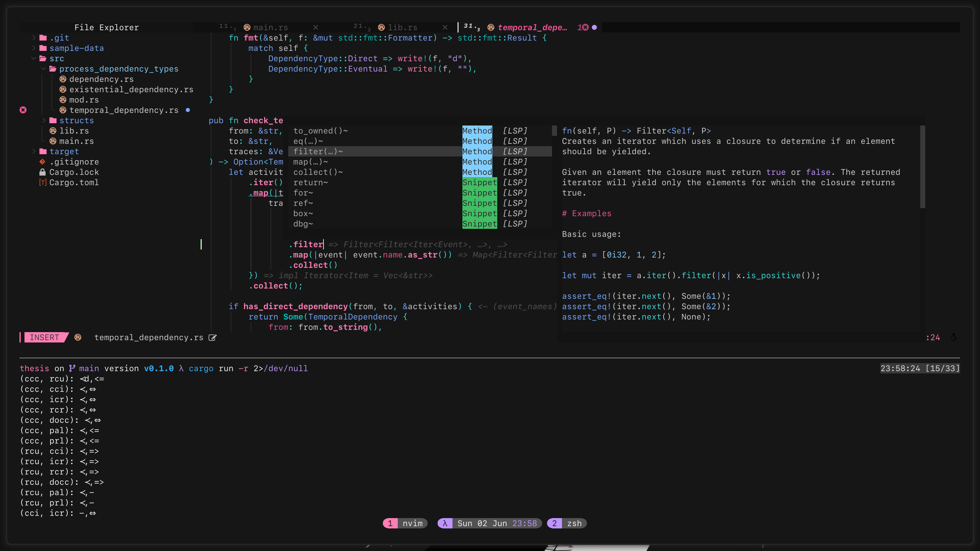
Task: Click the Rust icon on lib.rs tab
Action: 381,28
